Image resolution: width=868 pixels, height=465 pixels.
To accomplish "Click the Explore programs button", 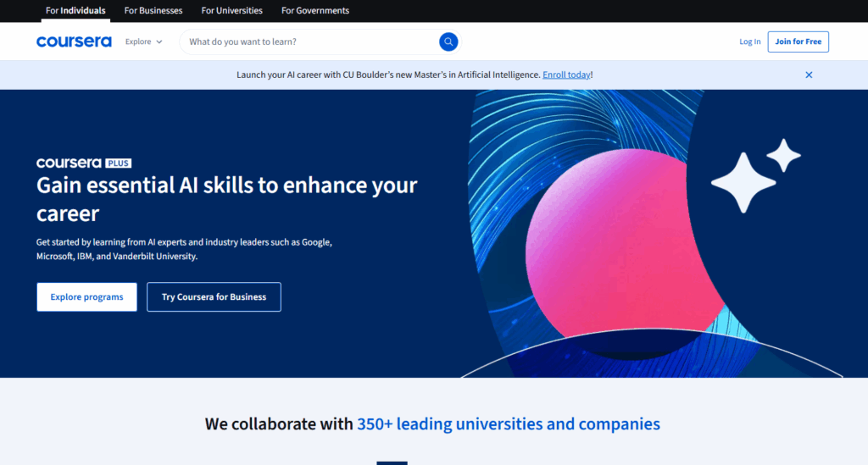I will pyautogui.click(x=86, y=297).
